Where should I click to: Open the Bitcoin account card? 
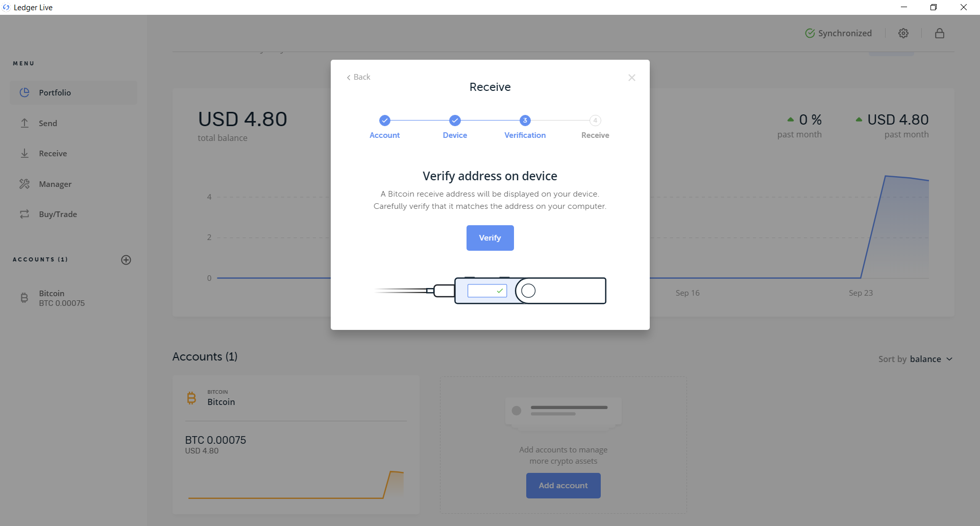point(296,445)
